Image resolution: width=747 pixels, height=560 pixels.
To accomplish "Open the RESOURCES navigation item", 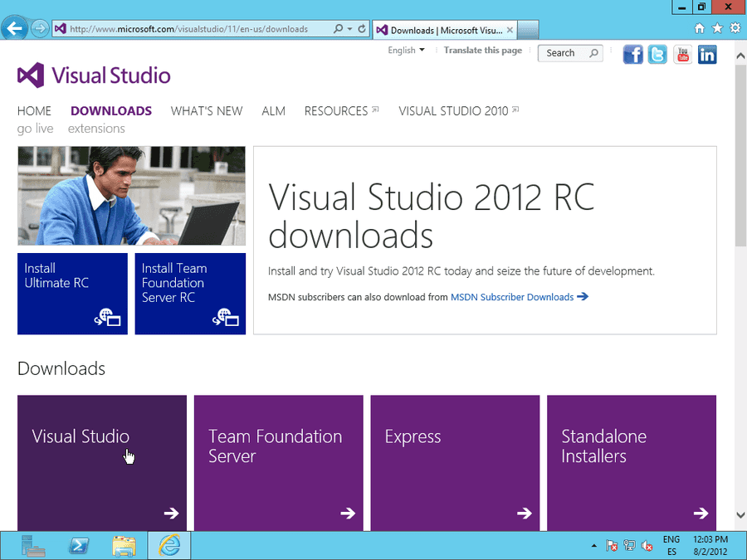I will (341, 111).
